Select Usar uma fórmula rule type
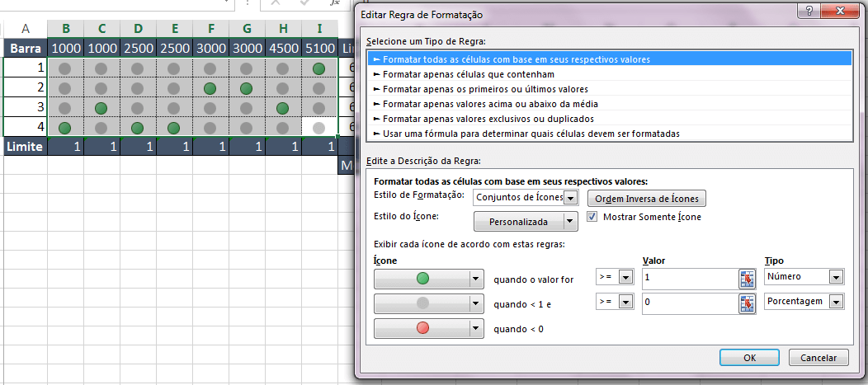 (609, 134)
